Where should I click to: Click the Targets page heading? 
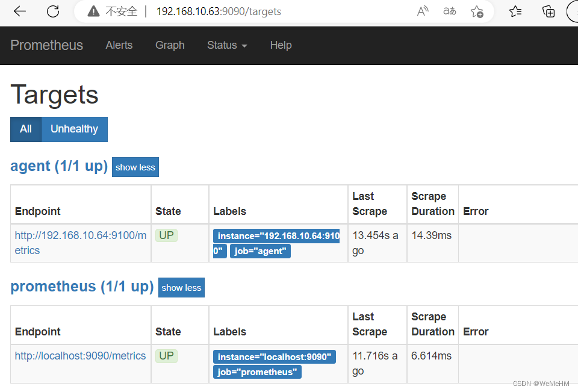point(55,95)
